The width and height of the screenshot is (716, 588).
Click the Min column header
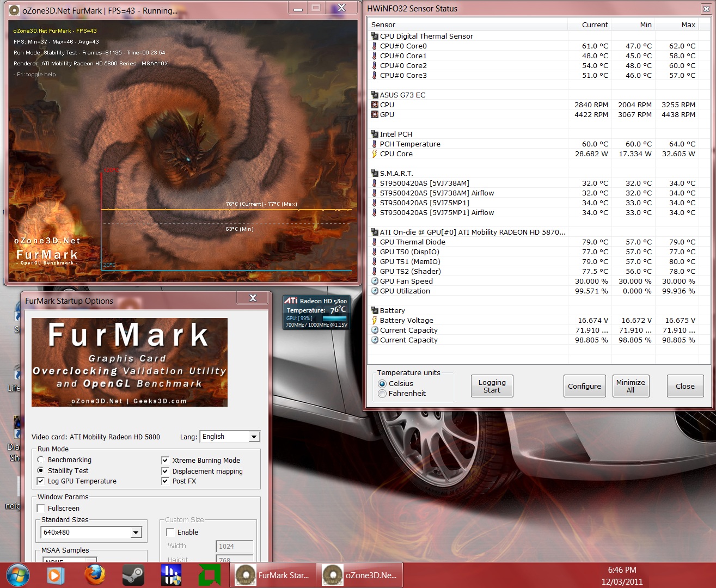(632, 24)
